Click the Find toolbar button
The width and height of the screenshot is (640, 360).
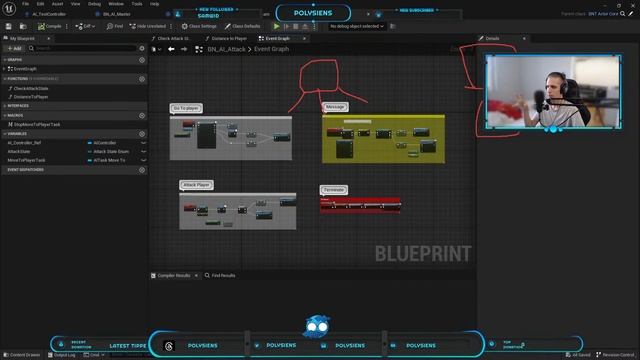pyautogui.click(x=115, y=26)
